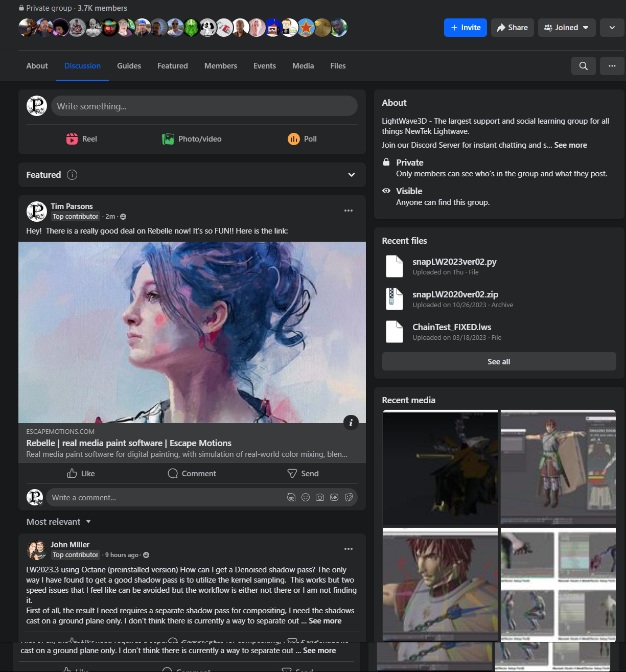The width and height of the screenshot is (626, 672).
Task: Send the Rebelle post to someone
Action: click(303, 474)
